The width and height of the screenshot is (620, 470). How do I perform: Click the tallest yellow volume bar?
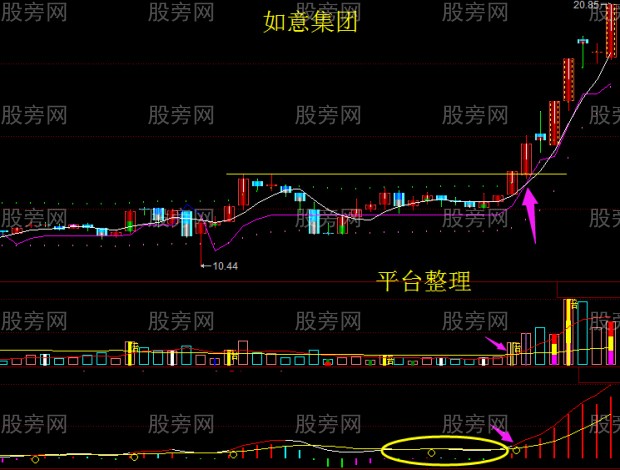tap(569, 332)
